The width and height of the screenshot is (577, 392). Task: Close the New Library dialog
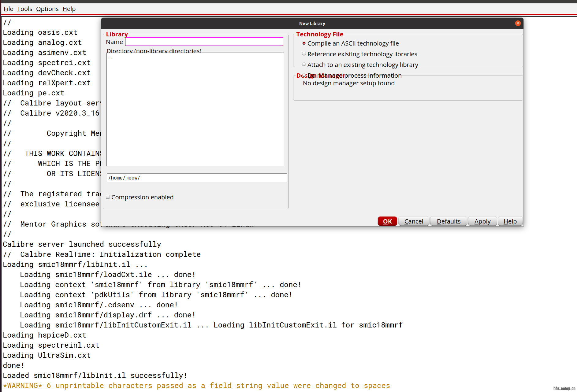(518, 23)
